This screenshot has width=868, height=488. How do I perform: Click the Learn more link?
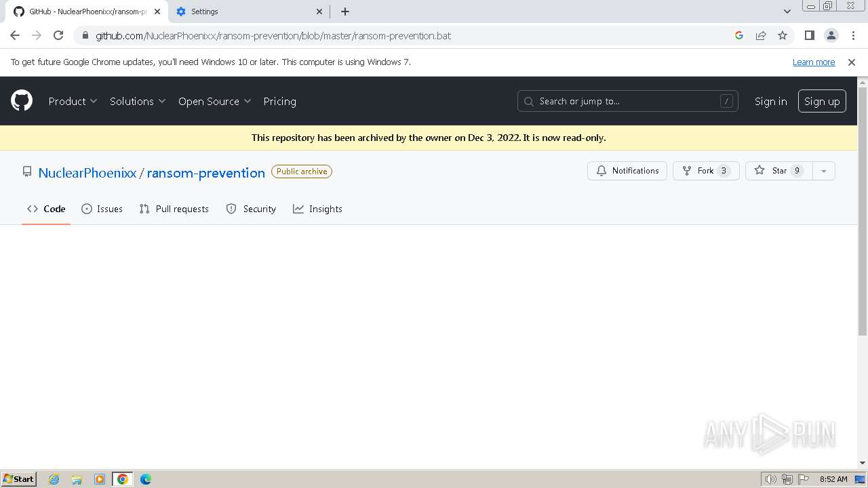pyautogui.click(x=814, y=62)
